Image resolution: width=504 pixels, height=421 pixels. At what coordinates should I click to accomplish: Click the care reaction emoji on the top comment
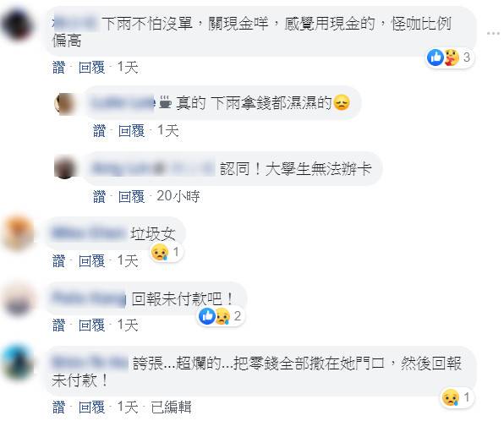[452, 57]
